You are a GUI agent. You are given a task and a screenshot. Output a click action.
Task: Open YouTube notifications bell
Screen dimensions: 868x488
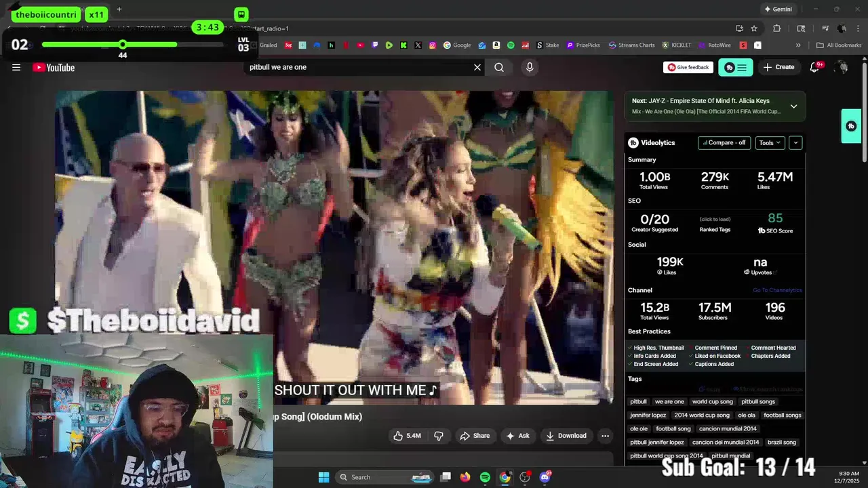pyautogui.click(x=816, y=67)
